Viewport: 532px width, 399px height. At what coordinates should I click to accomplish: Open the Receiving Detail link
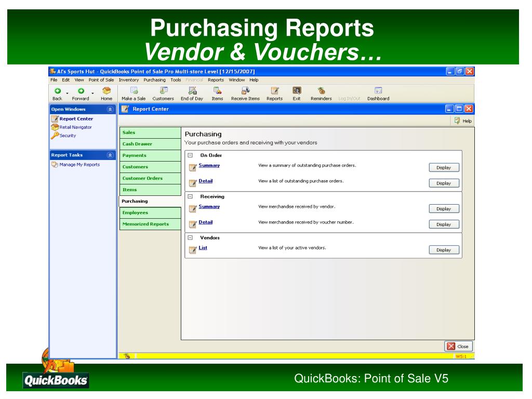[206, 222]
